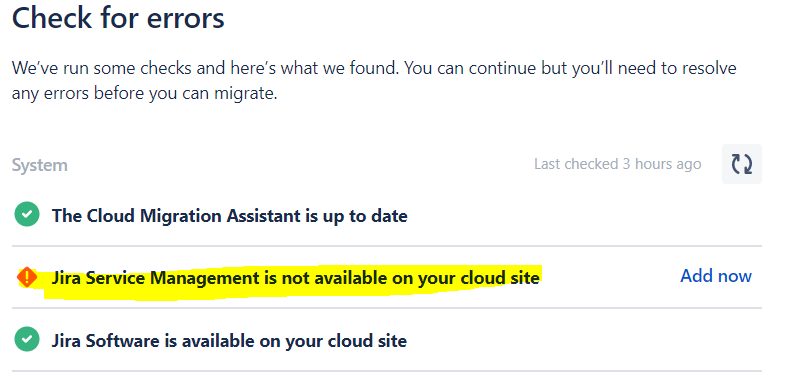786x385 pixels.
Task: Click the 'System' section label
Action: [40, 165]
